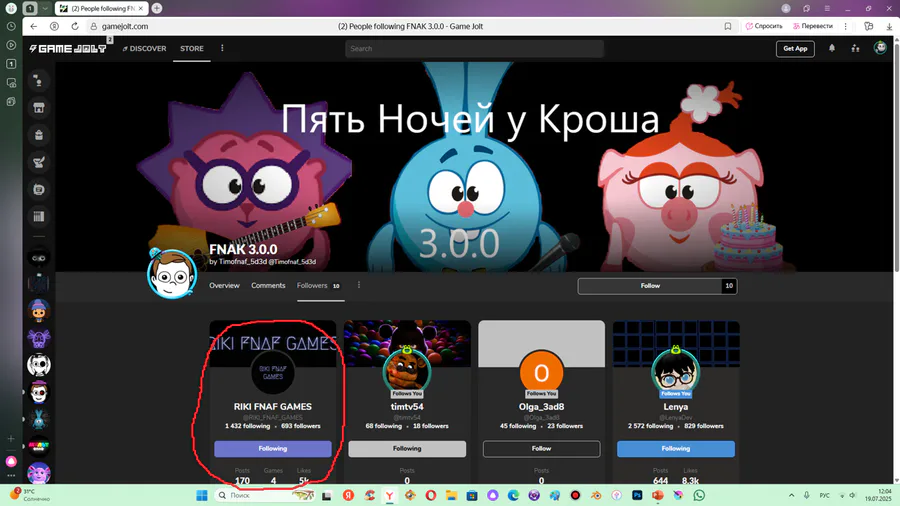Expand the tab list chevron in browser
Image resolution: width=900 pixels, height=506 pixels.
[x=45, y=9]
